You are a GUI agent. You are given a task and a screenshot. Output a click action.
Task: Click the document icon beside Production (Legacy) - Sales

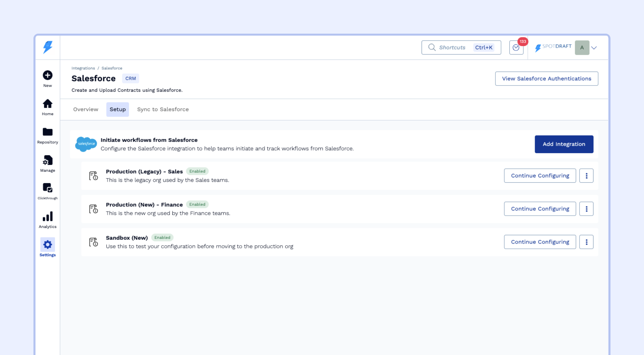pos(94,176)
